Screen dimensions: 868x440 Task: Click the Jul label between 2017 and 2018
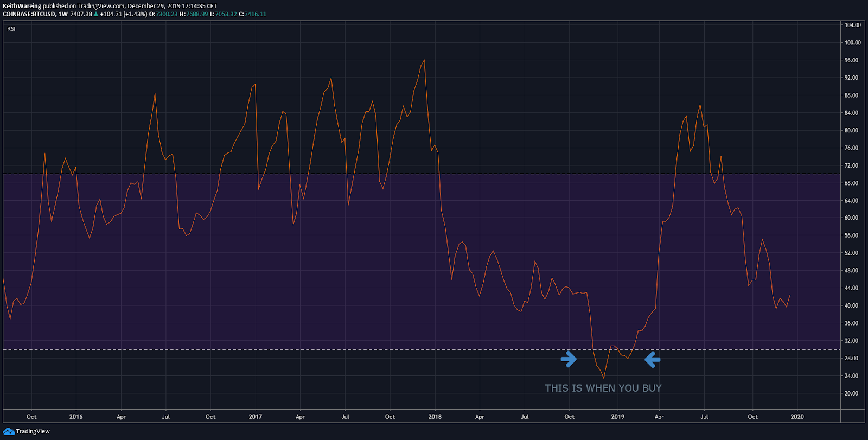tap(345, 417)
